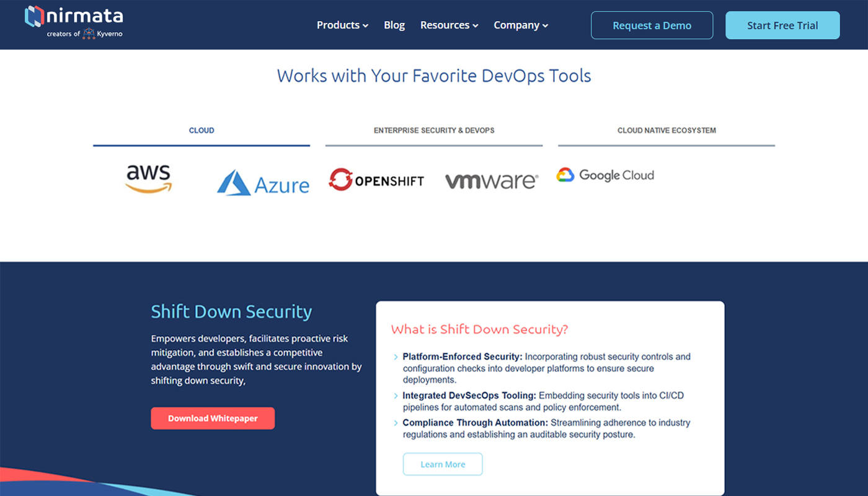
Task: Select the Azure logo
Action: [x=263, y=183]
